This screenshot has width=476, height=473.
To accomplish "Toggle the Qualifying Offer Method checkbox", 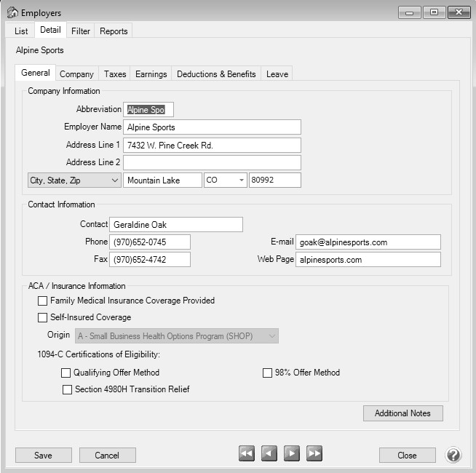I will [x=67, y=373].
